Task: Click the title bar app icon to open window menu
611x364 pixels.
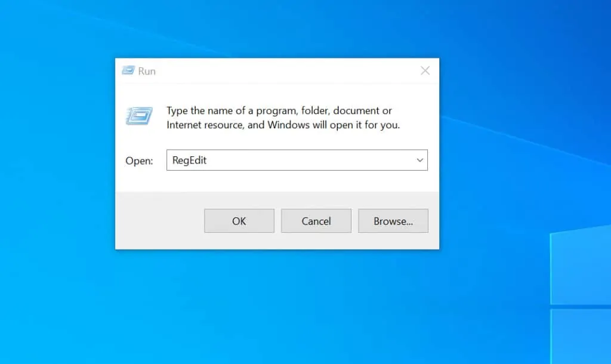Action: pos(129,70)
